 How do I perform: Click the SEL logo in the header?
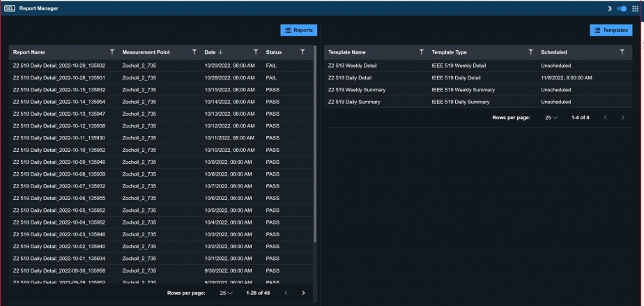(9, 8)
